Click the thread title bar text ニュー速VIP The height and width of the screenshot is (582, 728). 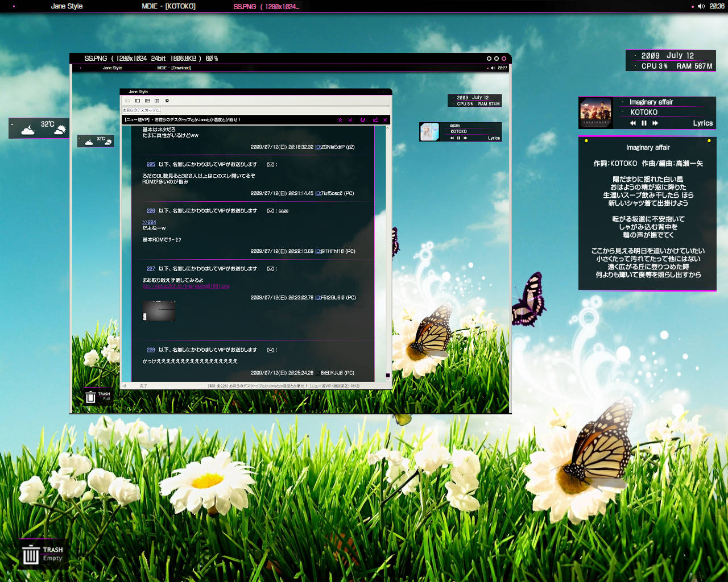pyautogui.click(x=183, y=120)
